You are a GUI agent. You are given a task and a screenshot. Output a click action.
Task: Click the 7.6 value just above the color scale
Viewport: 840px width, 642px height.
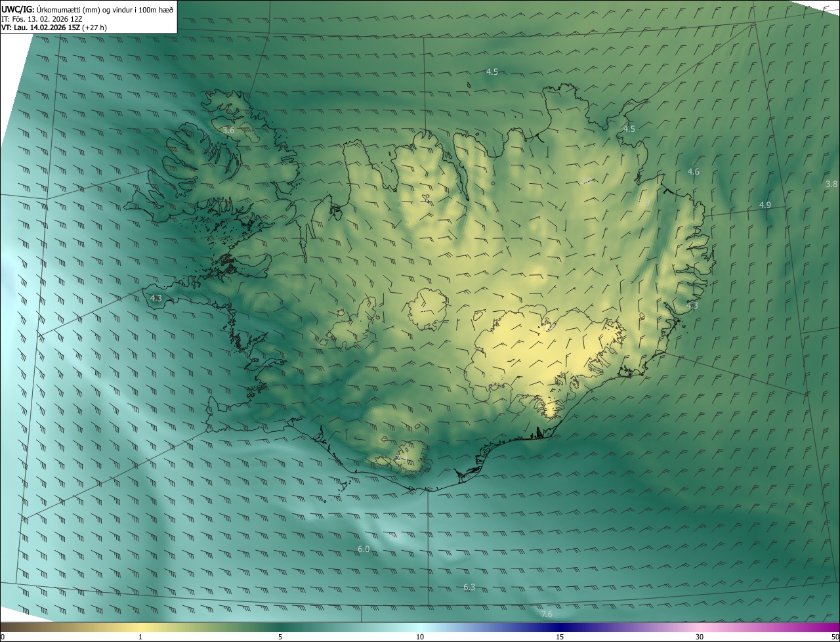click(547, 614)
